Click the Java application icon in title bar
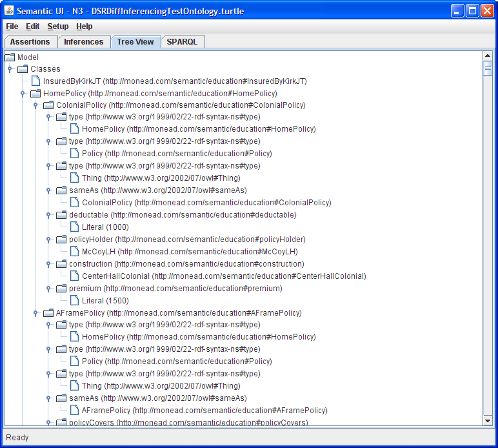This screenshot has height=448, width=498. pyautogui.click(x=9, y=11)
